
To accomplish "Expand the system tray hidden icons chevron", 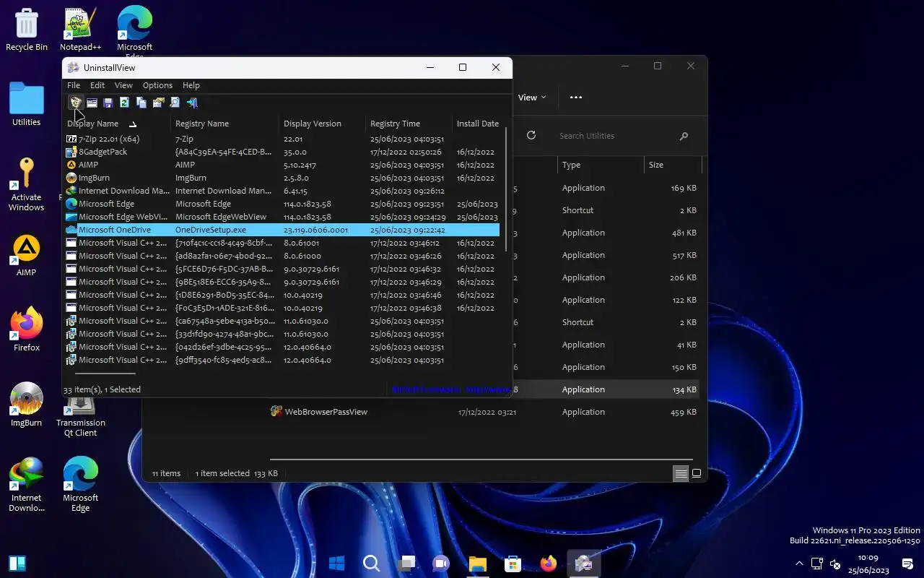I will (x=799, y=564).
